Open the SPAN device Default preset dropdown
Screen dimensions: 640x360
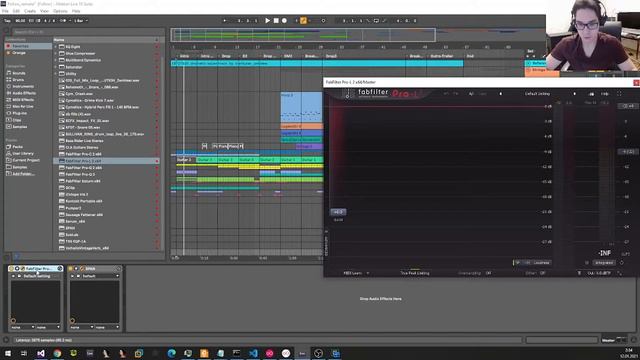click(x=100, y=276)
